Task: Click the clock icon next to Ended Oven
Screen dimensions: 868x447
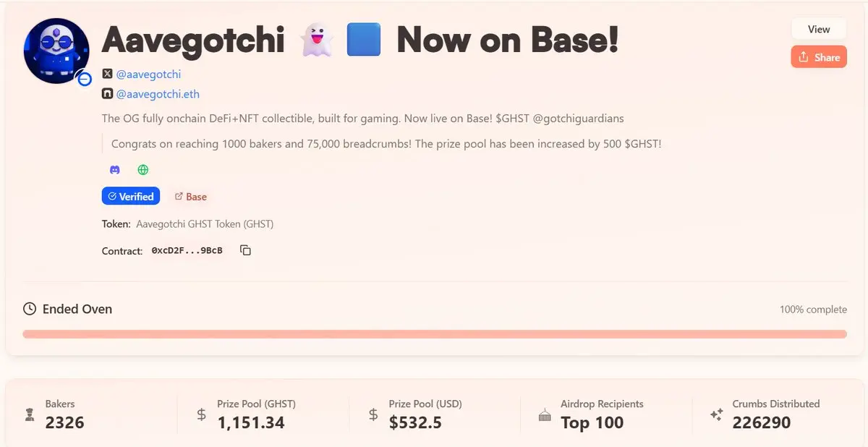Action: 30,309
